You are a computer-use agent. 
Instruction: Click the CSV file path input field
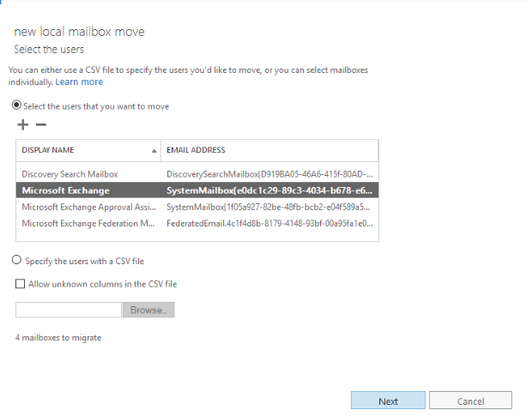click(69, 310)
